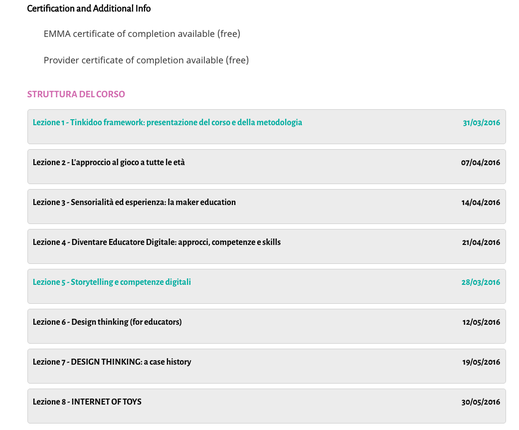Click the Provider certificate of completion text
The image size is (519, 430).
[146, 60]
